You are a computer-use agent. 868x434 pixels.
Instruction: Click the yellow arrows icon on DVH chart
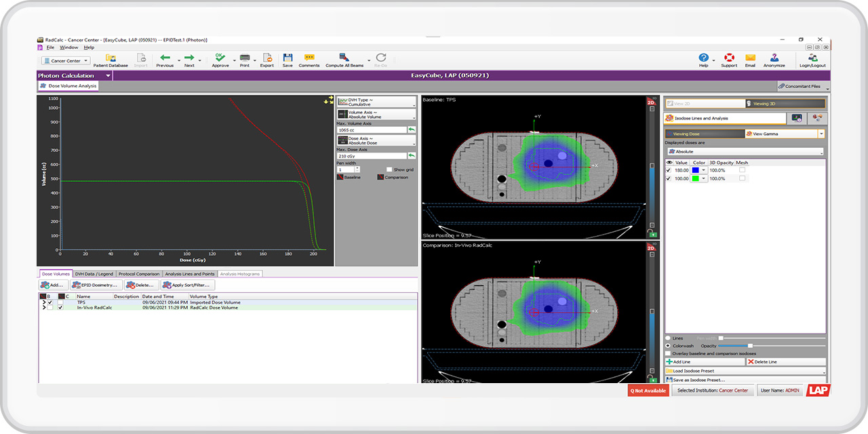coord(328,100)
